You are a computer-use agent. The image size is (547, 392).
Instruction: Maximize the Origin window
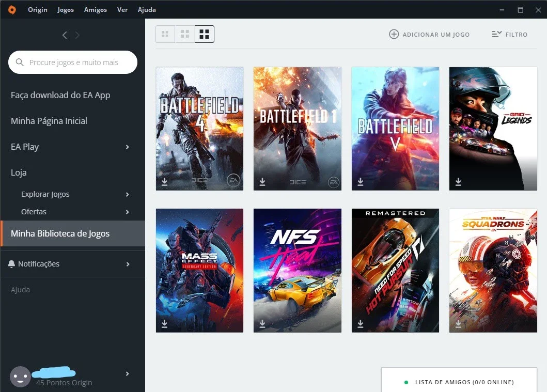click(521, 10)
